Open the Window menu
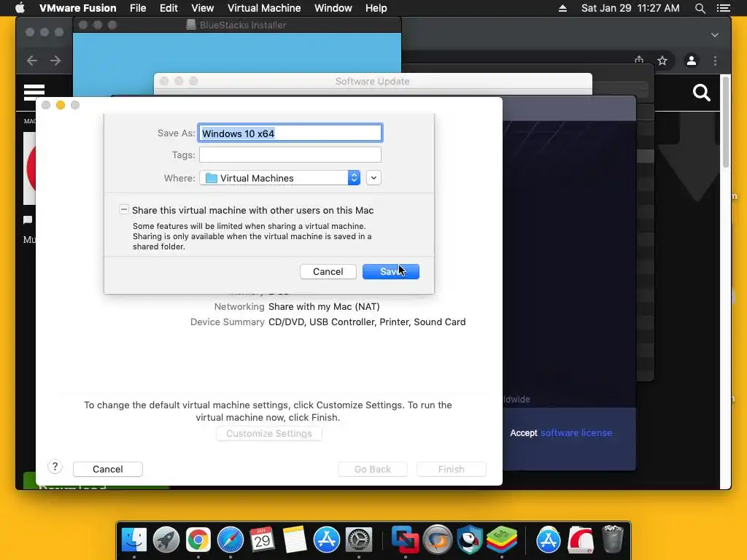The image size is (747, 560). pyautogui.click(x=333, y=8)
